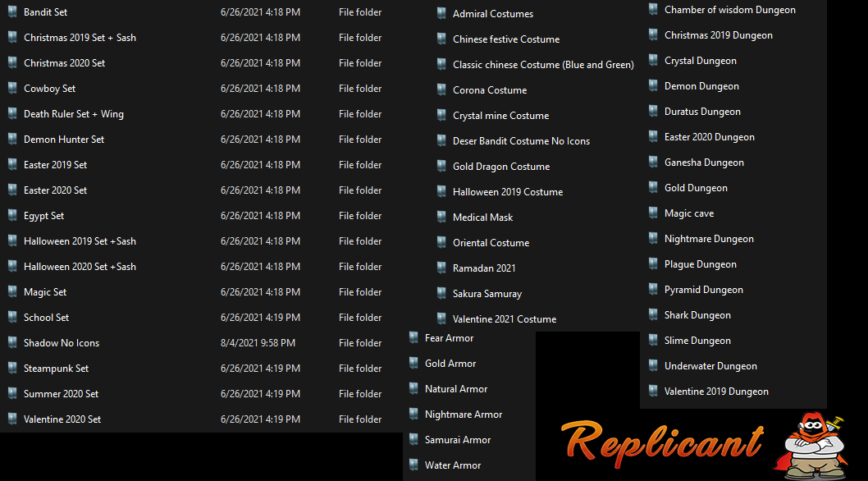Click folder icon beside Valentine 2020 Set

[12, 419]
